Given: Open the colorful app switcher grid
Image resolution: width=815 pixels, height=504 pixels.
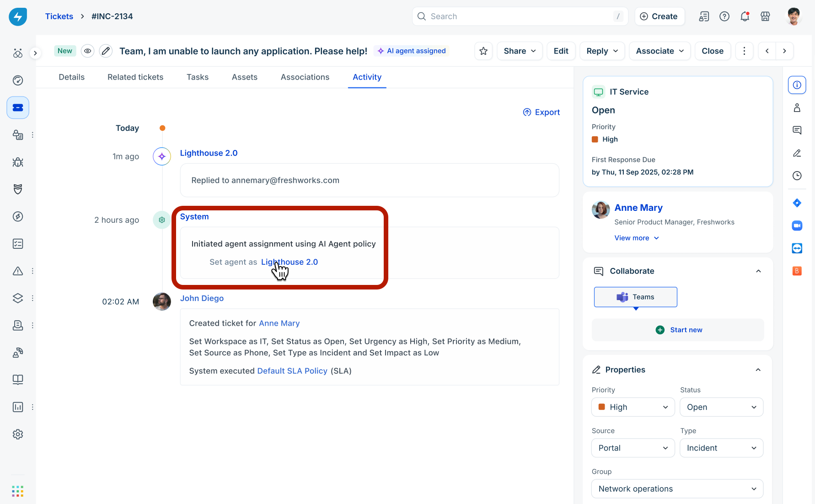Looking at the screenshot, I should tap(18, 491).
